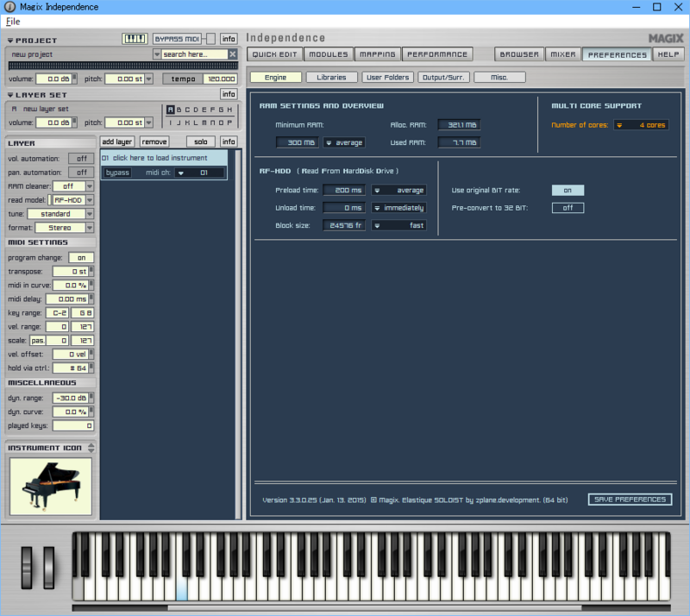This screenshot has height=616, width=690.
Task: Collapse the PROJECT section triangle
Action: click(10, 41)
